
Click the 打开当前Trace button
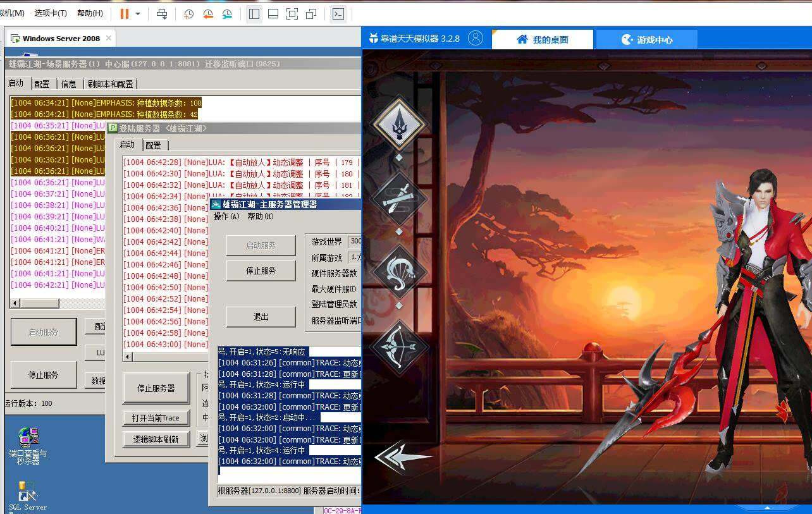click(156, 418)
